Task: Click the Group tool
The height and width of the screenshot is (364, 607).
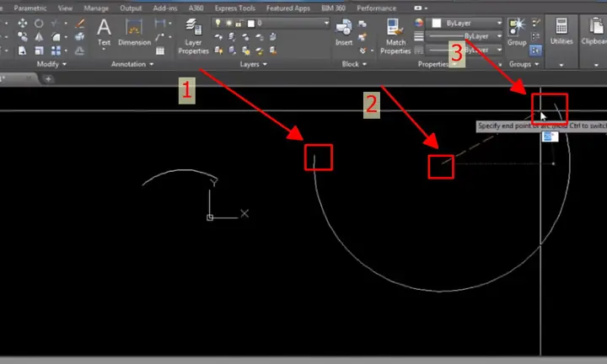Action: 517,32
